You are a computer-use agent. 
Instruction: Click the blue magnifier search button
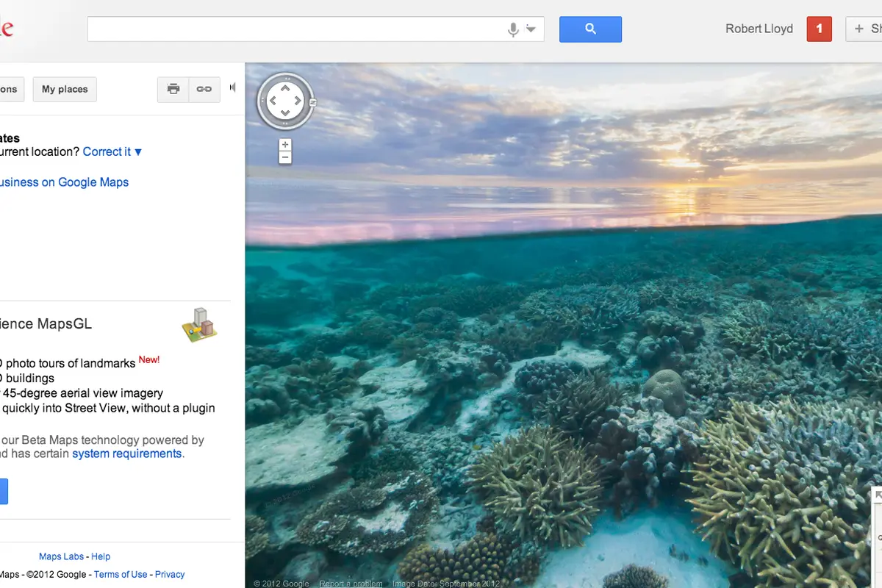(x=590, y=29)
